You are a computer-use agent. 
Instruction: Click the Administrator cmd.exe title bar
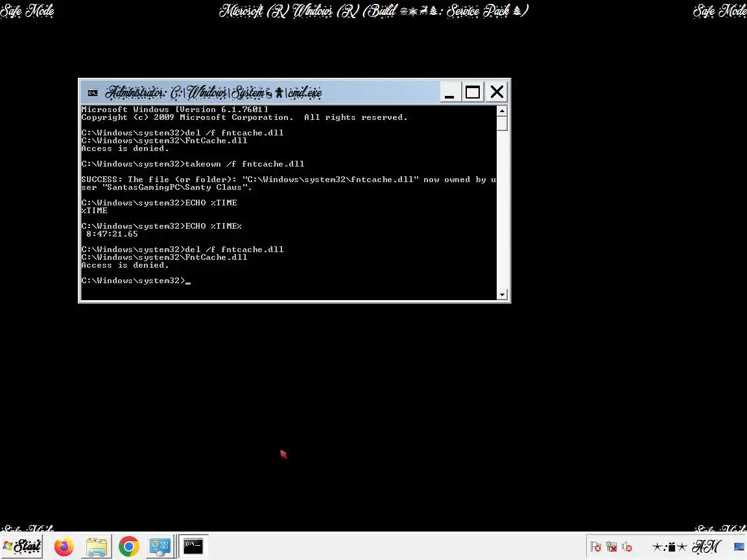click(x=261, y=92)
